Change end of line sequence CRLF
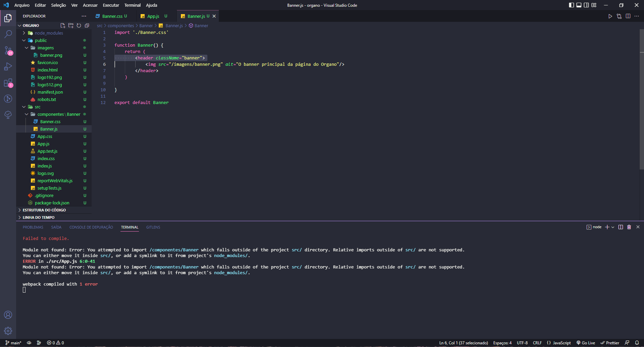 (x=537, y=343)
